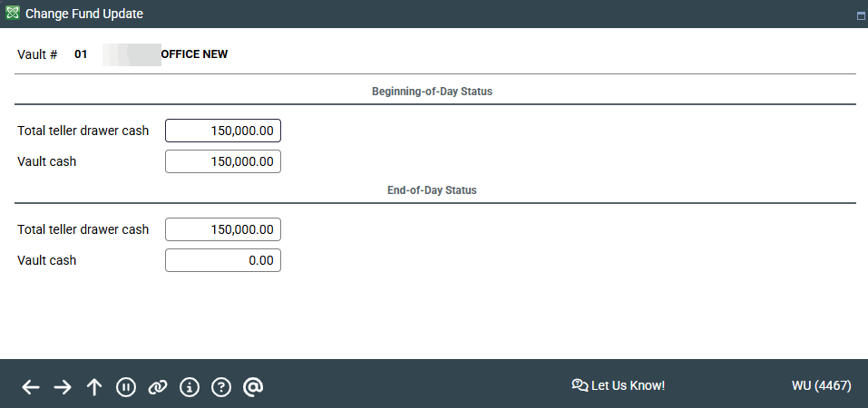This screenshot has width=868, height=408.
Task: Maximize the Change Fund Update window
Action: 860,15
